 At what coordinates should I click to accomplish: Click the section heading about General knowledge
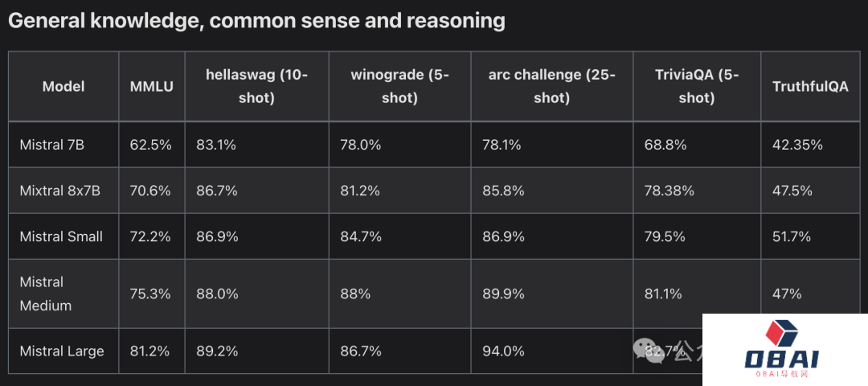(256, 21)
